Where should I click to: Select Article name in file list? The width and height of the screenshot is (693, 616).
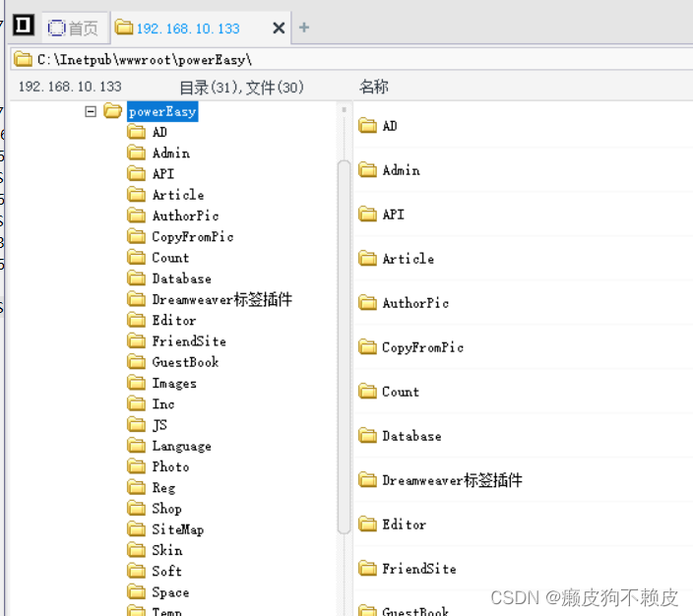409,259
